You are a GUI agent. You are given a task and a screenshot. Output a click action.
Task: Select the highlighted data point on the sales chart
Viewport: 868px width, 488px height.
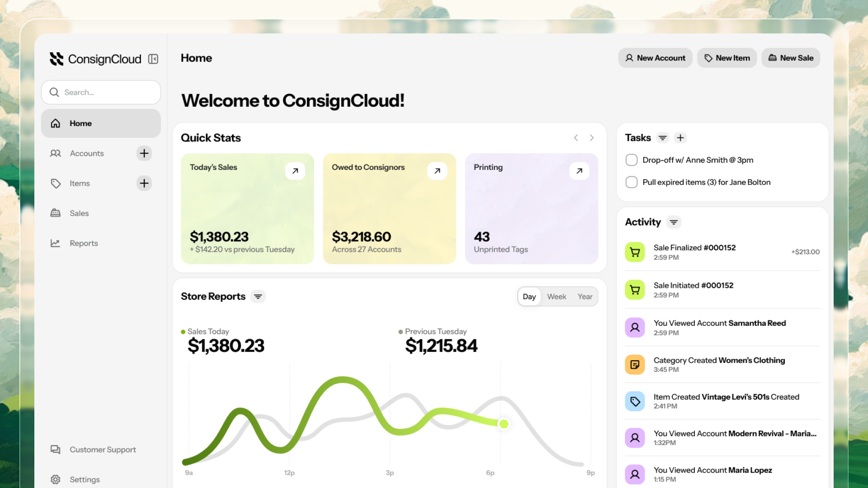(504, 424)
